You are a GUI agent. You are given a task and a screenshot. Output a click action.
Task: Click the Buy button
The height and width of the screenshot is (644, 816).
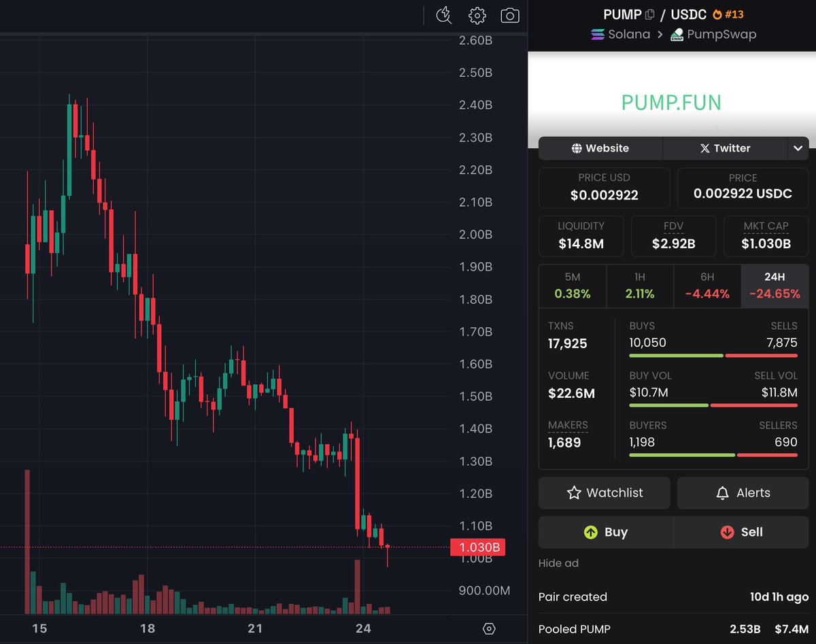click(606, 532)
